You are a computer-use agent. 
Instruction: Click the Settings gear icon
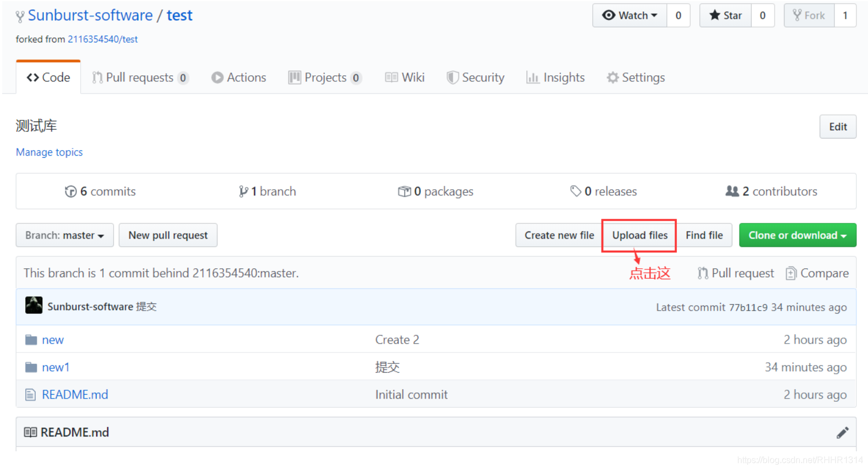point(613,78)
